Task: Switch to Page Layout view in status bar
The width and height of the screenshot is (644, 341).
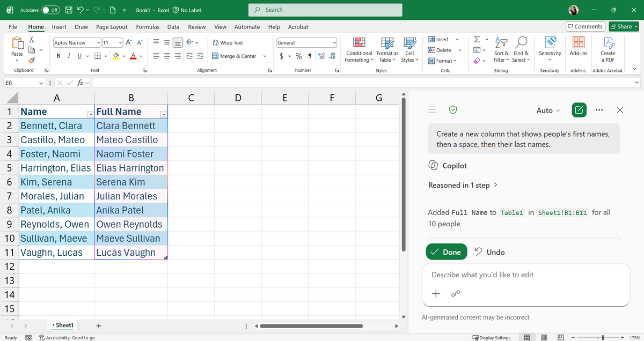Action: pos(544,337)
